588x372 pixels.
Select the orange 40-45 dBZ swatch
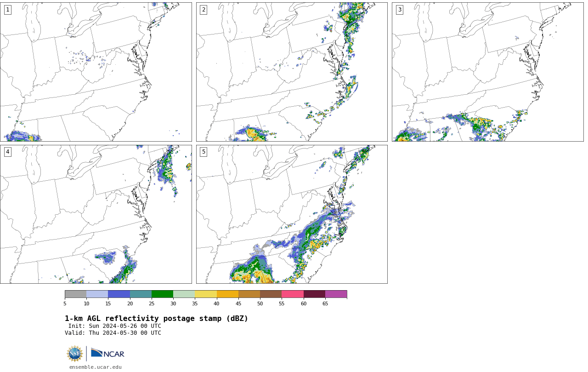pos(227,294)
